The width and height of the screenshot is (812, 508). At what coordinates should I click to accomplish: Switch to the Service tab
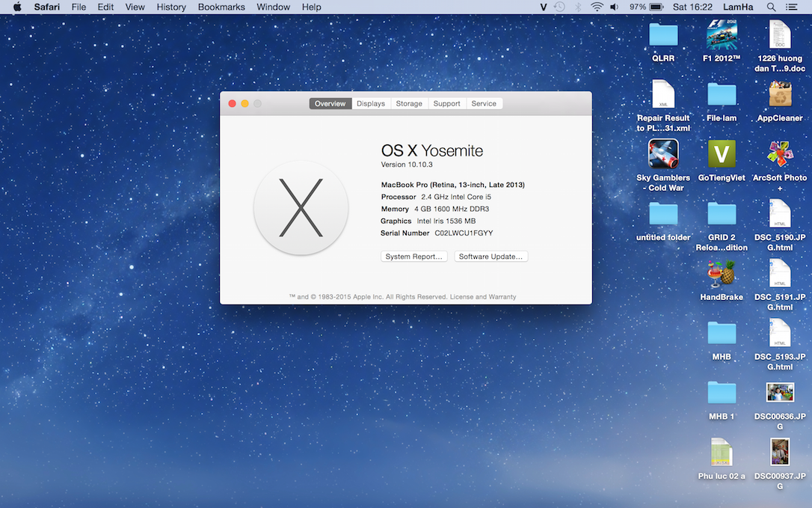point(484,104)
